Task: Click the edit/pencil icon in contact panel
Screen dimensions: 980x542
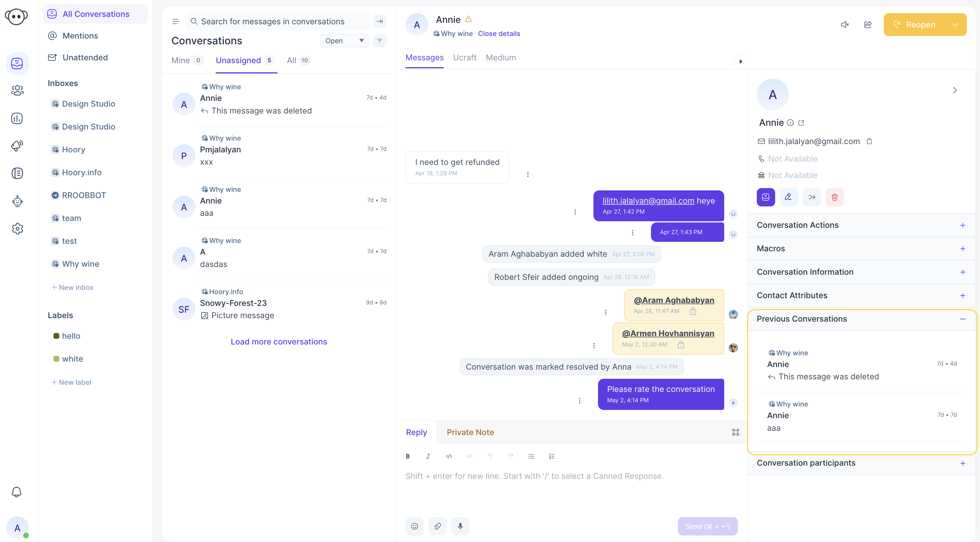Action: coord(788,197)
